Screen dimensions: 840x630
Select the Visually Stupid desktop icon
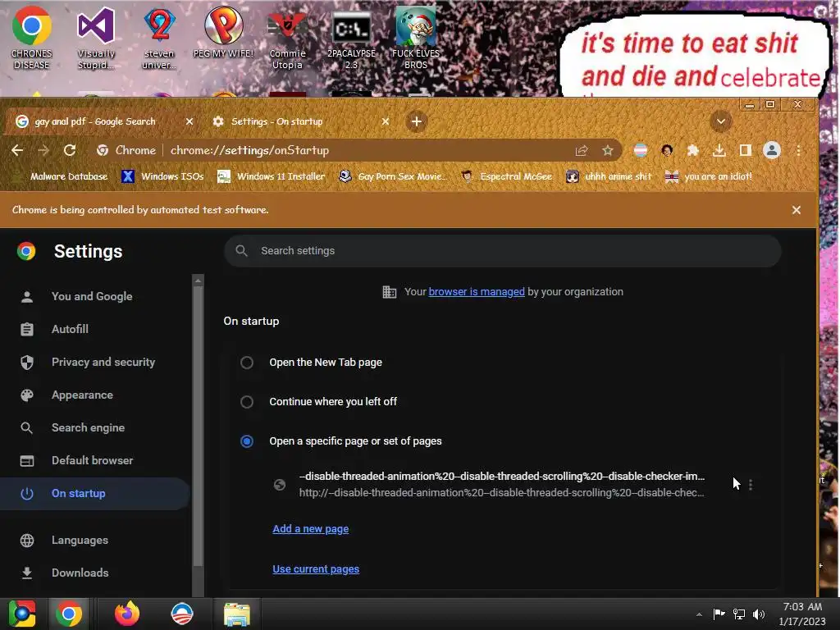click(x=96, y=38)
